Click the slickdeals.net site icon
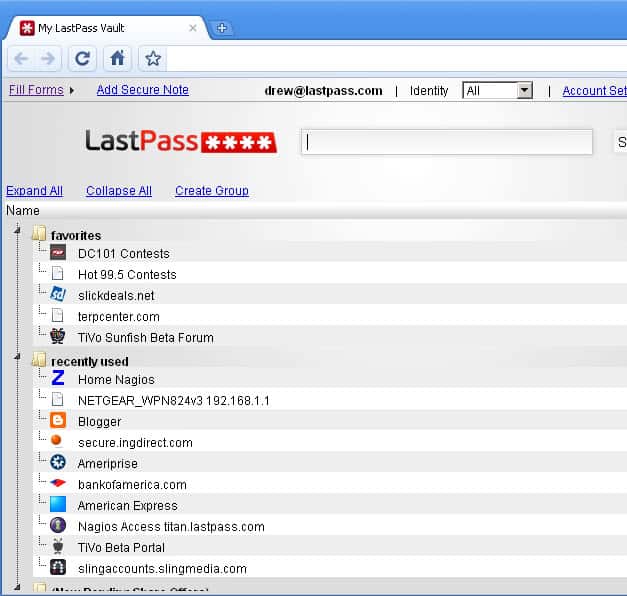The image size is (627, 596). [58, 295]
